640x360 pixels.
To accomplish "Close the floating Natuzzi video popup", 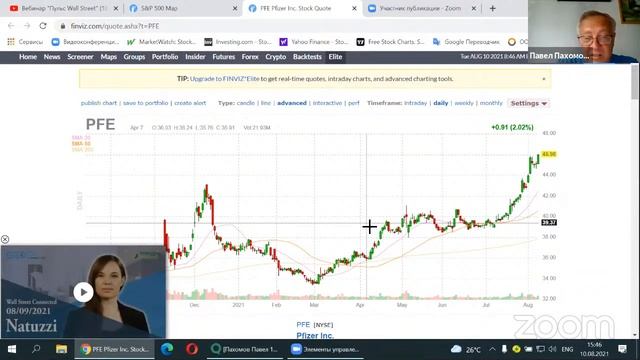I will [5, 239].
